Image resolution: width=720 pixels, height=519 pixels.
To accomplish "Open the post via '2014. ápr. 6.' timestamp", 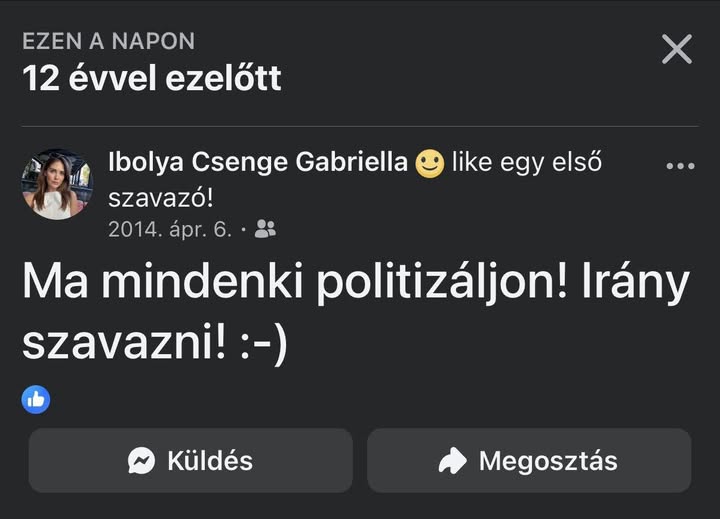I will tap(169, 229).
